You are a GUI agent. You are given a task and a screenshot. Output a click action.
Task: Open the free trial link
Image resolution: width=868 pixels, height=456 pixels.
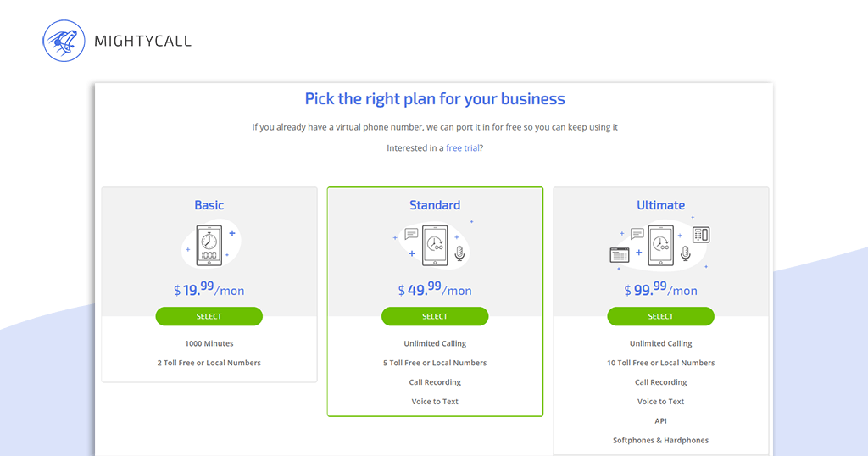[463, 147]
